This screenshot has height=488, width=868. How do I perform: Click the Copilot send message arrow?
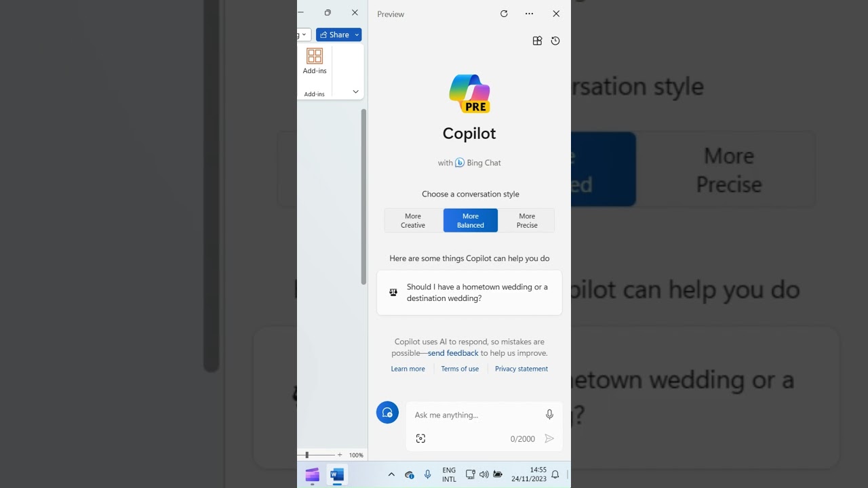pyautogui.click(x=549, y=439)
